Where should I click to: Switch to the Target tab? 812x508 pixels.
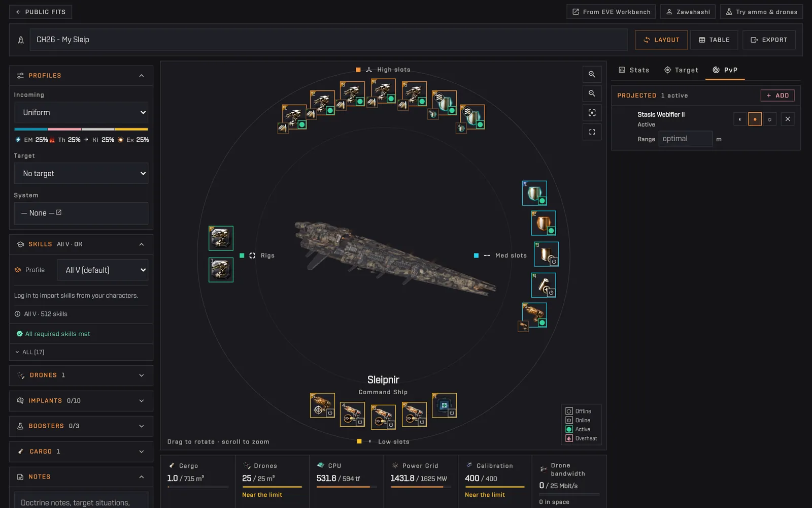coord(681,70)
